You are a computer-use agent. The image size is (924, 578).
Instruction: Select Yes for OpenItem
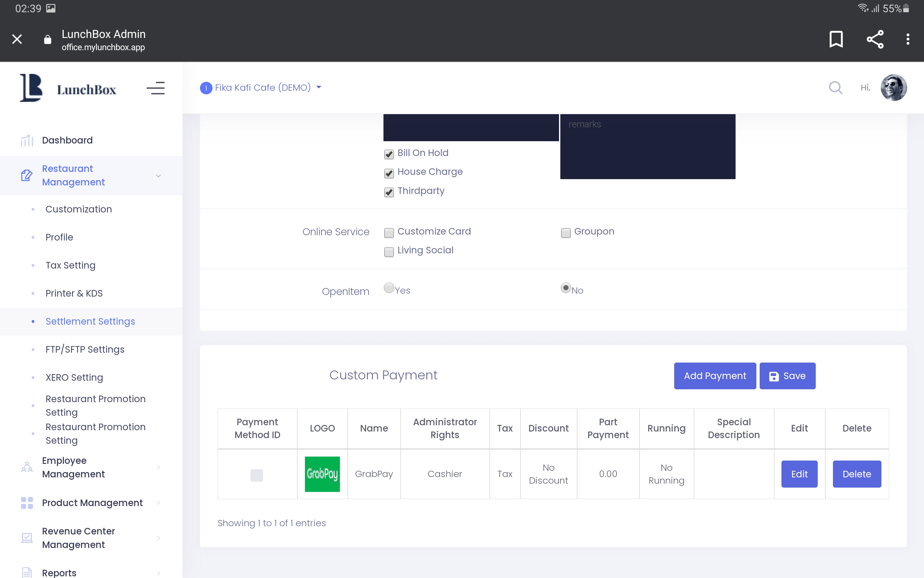pos(389,288)
